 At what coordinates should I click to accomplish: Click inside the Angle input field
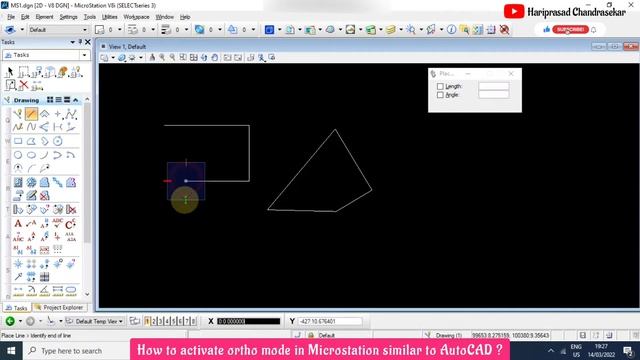(493, 94)
